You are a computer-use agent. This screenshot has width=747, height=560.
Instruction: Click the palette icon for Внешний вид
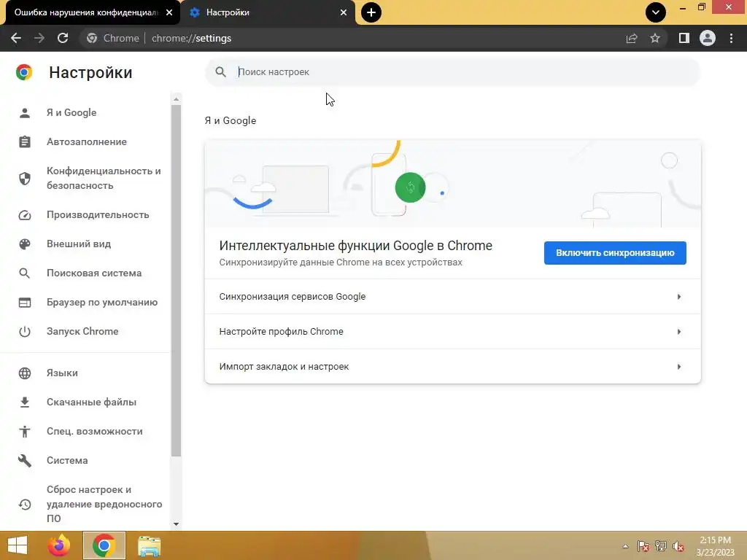coord(25,244)
